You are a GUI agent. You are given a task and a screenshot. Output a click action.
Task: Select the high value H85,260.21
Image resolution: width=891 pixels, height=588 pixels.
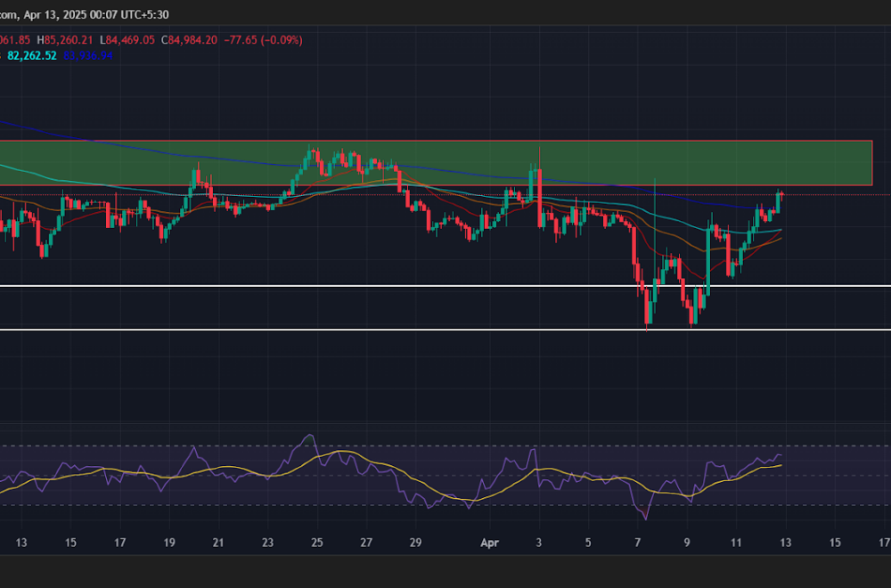coord(67,40)
